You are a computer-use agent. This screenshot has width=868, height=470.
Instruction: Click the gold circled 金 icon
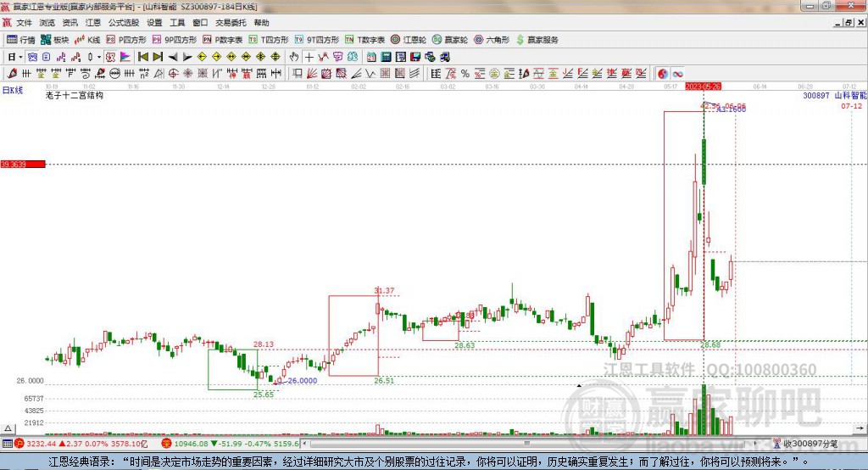click(x=494, y=74)
